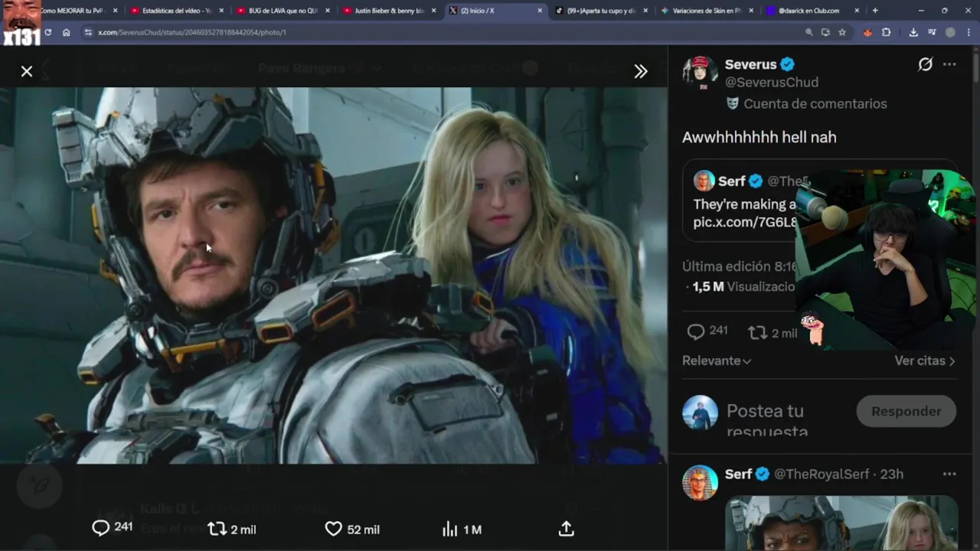Close the Inicio / X tab
The image size is (980, 551).
pos(540,11)
